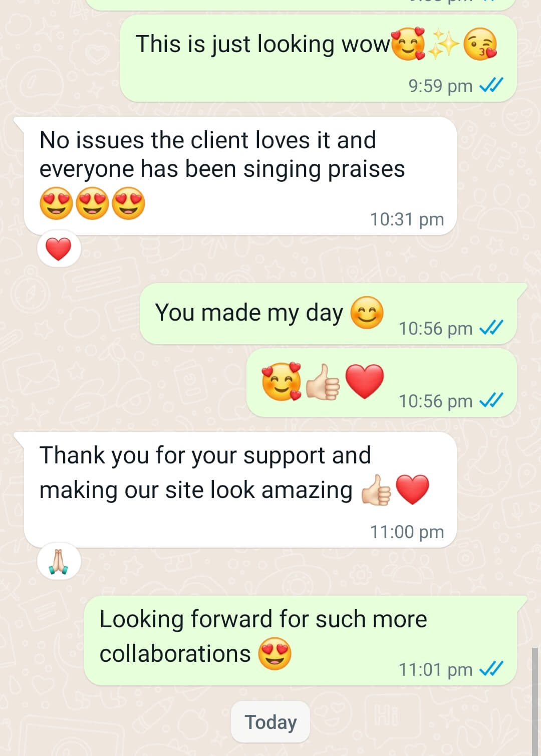Tap the thumbs up emoji in the emoji-only message
This screenshot has height=756, width=541.
[x=323, y=382]
